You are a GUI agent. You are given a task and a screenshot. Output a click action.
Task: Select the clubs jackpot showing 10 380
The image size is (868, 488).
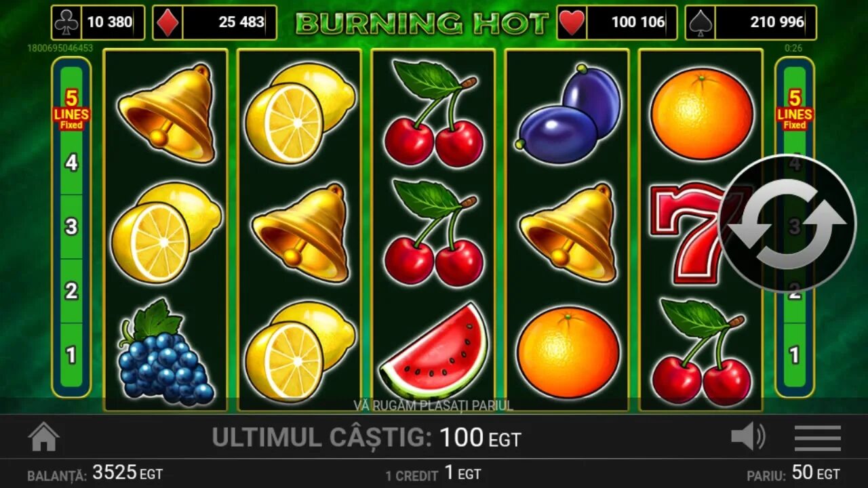tap(98, 22)
